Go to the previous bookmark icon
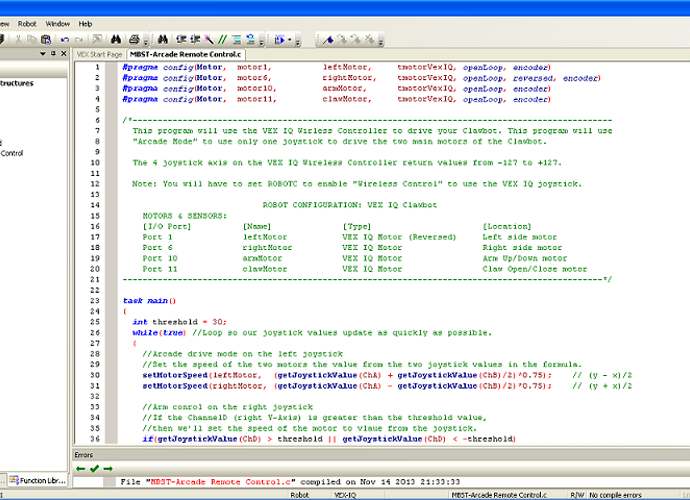The image size is (690, 500). tap(356, 40)
